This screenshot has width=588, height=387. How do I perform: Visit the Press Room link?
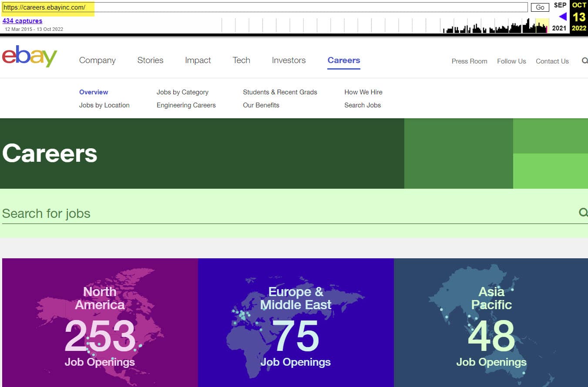click(469, 61)
